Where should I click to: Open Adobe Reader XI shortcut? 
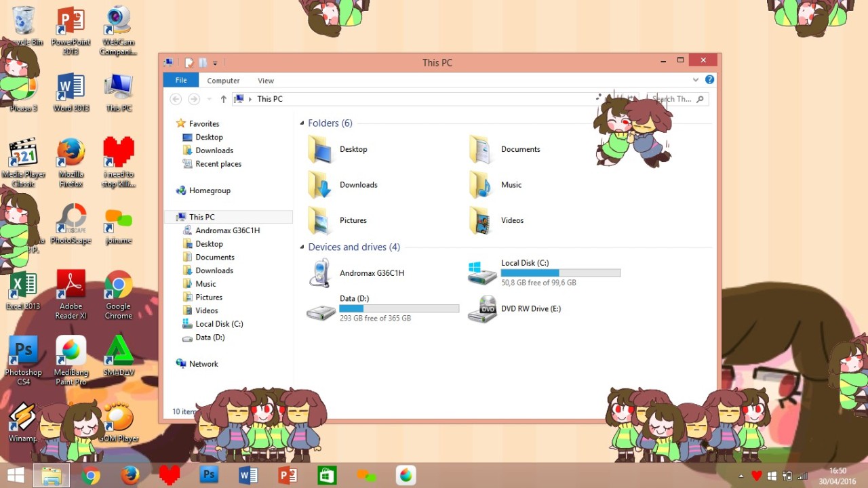pos(71,295)
